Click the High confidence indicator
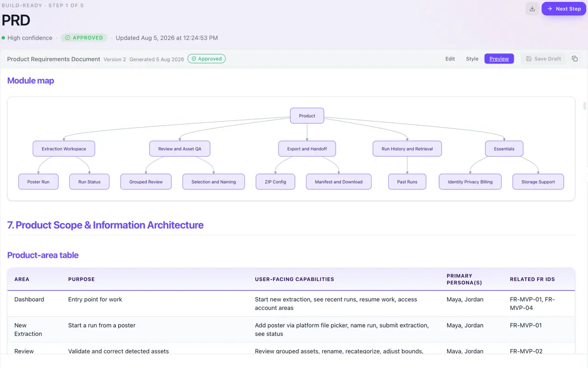This screenshot has height=368, width=588. 27,38
